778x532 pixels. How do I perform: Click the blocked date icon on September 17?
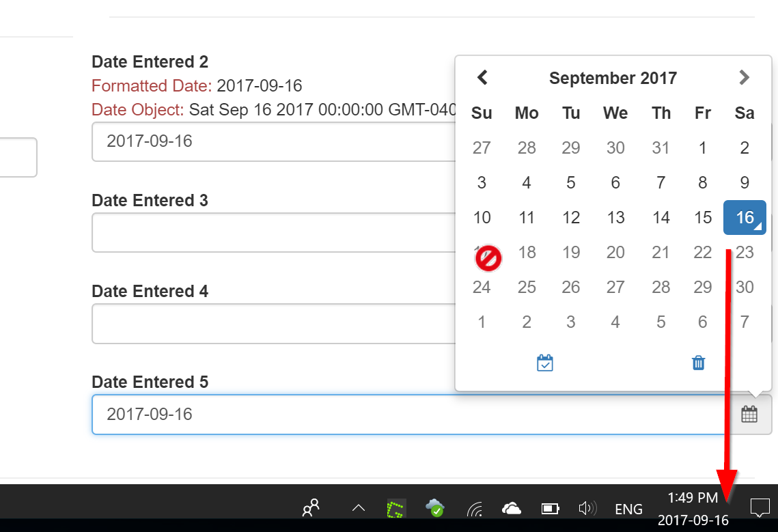488,258
